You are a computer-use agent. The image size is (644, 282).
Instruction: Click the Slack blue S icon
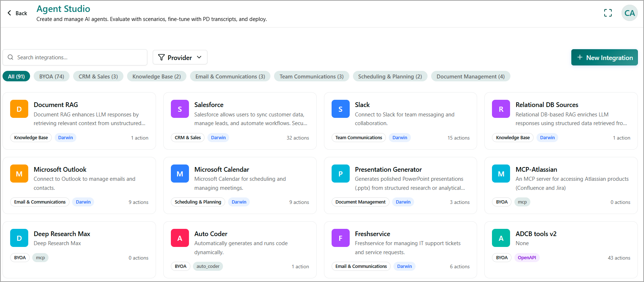coord(341,109)
